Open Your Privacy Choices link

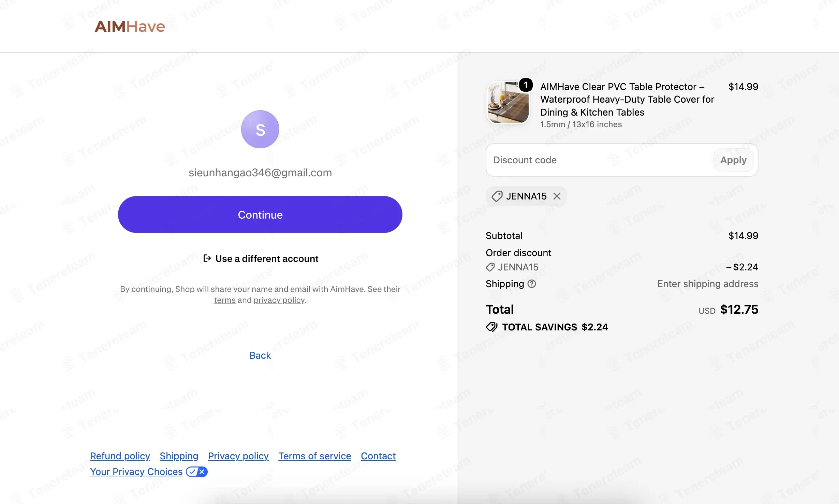coord(136,472)
